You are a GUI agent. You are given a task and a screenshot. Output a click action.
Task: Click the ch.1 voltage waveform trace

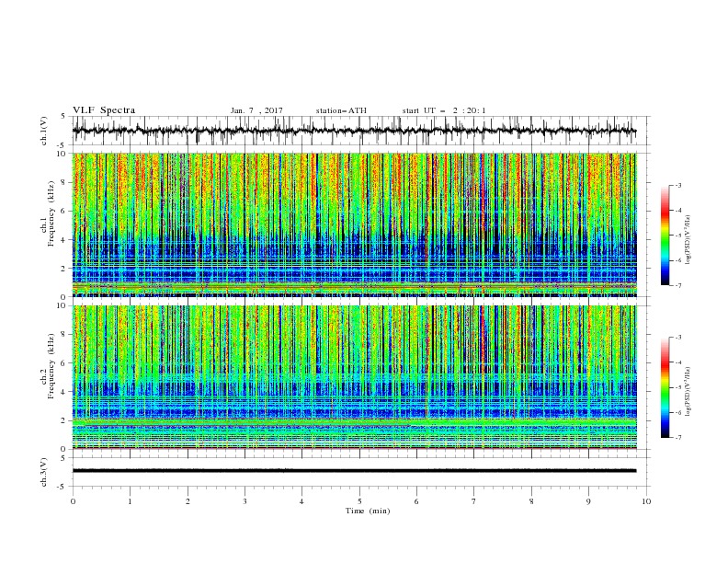coord(354,131)
